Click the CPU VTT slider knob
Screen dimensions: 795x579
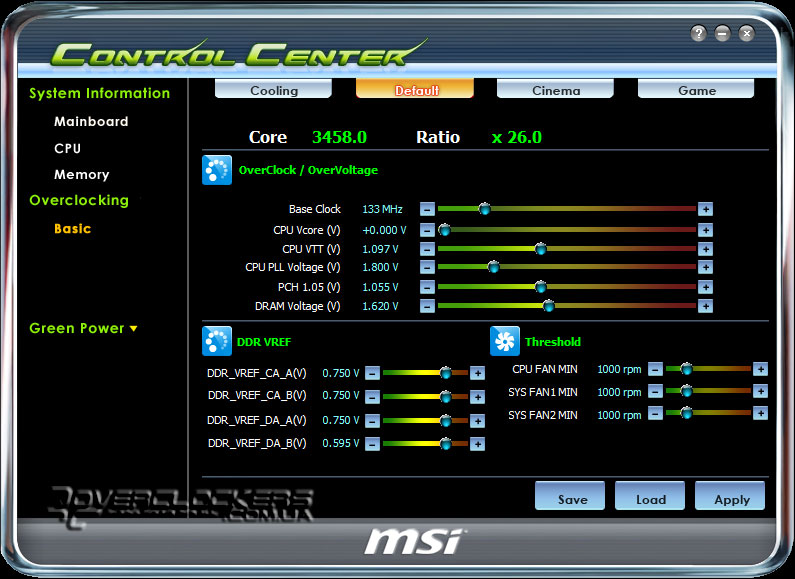click(x=540, y=248)
